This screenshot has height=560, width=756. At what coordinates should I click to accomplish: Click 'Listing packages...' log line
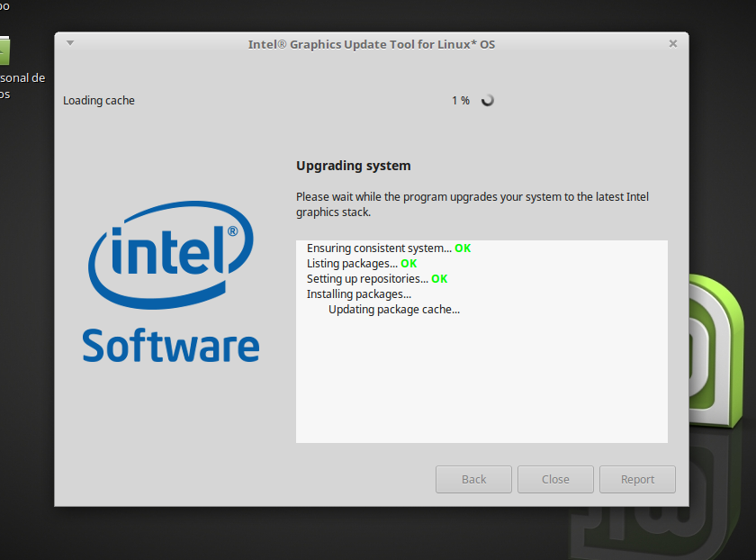[x=352, y=264]
